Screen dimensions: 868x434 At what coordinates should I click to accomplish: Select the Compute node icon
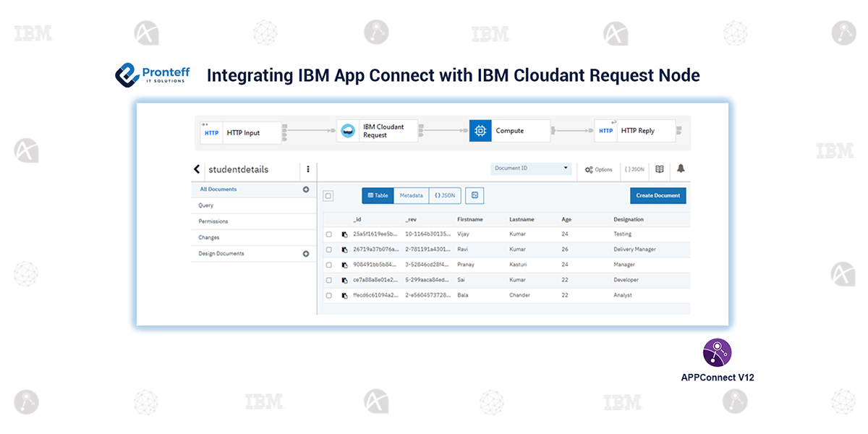pyautogui.click(x=480, y=131)
